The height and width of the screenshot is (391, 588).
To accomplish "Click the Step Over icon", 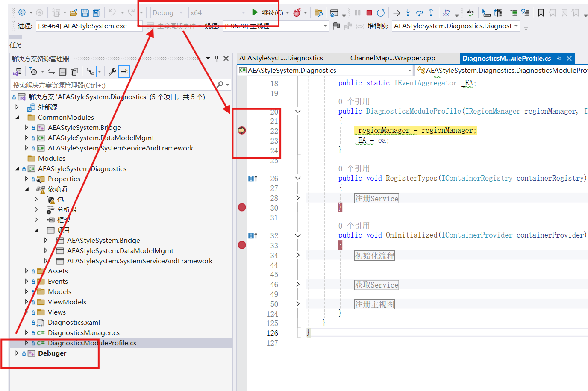I will 419,13.
